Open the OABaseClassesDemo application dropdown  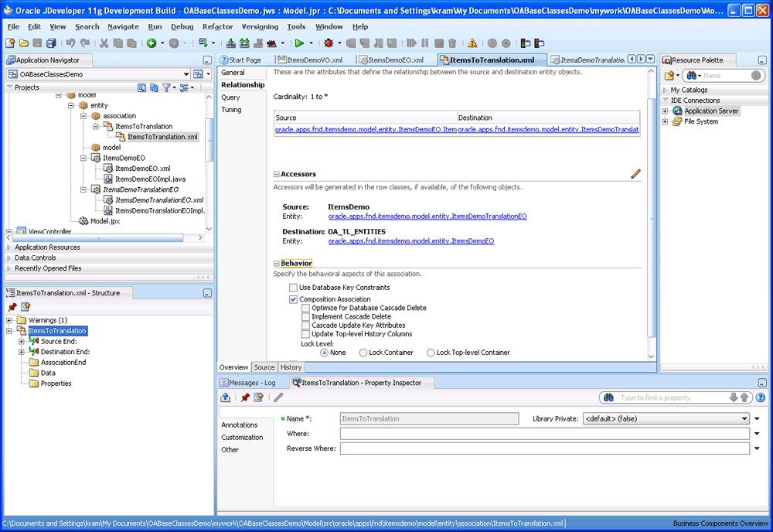[186, 74]
